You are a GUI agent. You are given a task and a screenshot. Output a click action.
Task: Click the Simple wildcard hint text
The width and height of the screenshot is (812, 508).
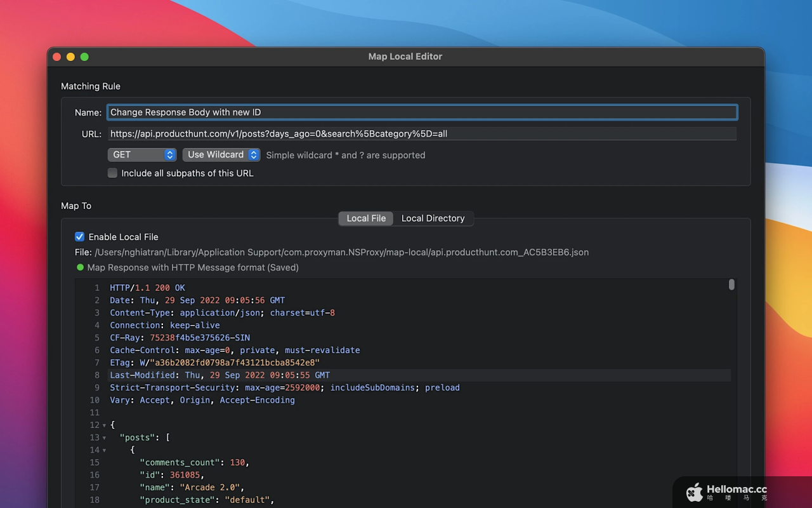click(346, 155)
